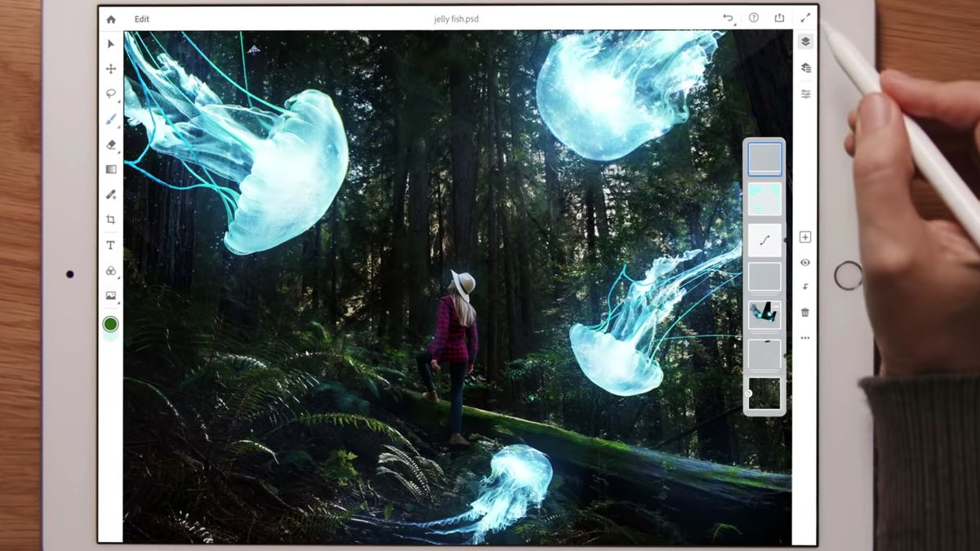The height and width of the screenshot is (551, 980).
Task: Toggle fullscreen view mode
Action: [x=806, y=17]
